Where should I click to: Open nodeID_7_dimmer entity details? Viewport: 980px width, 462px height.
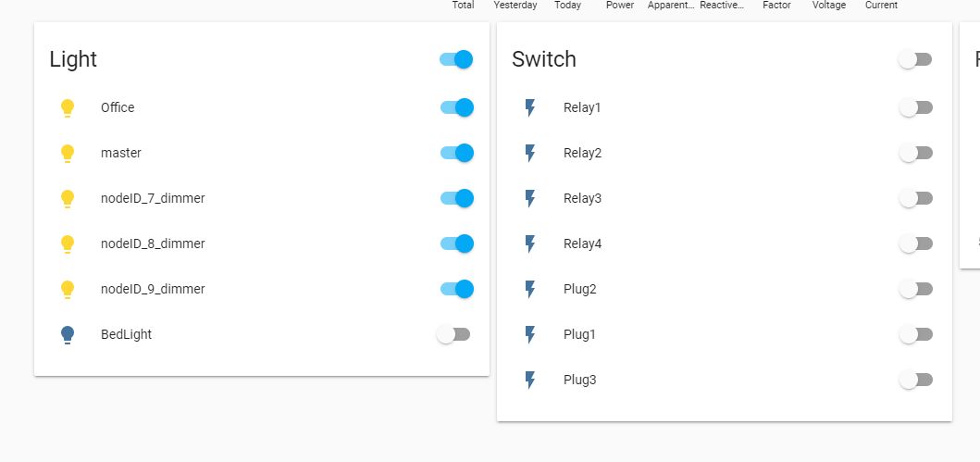click(153, 198)
